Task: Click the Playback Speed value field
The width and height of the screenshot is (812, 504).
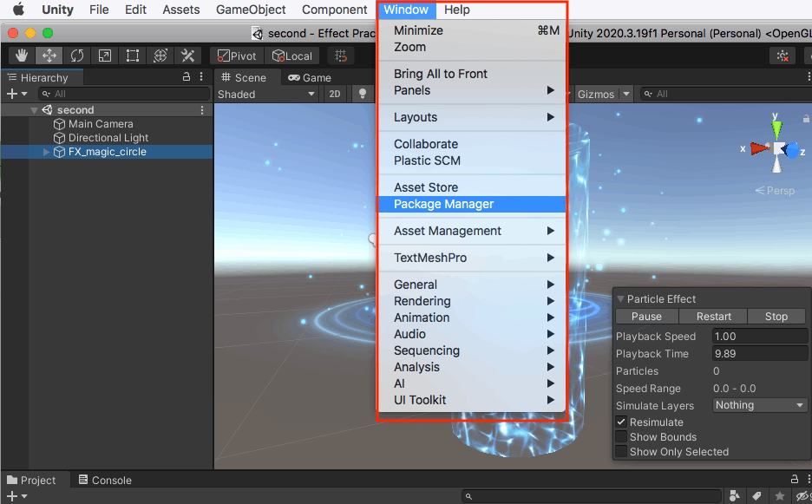Action: pyautogui.click(x=759, y=337)
